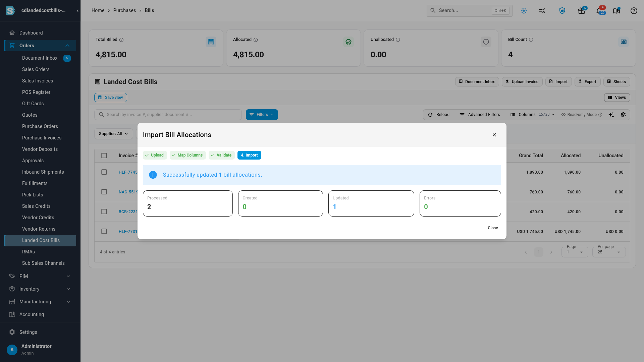Click the Close button in import dialog

click(x=493, y=228)
